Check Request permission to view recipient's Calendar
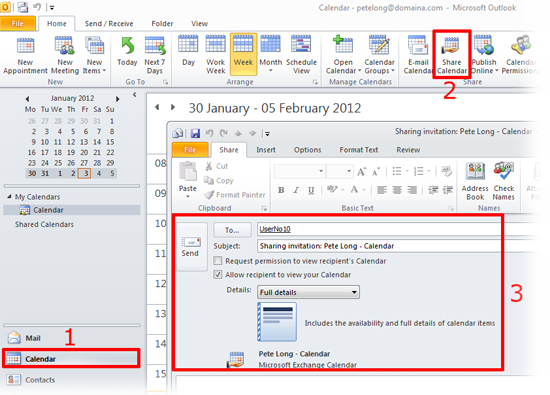Viewport: 550px width, 395px height. click(x=218, y=261)
